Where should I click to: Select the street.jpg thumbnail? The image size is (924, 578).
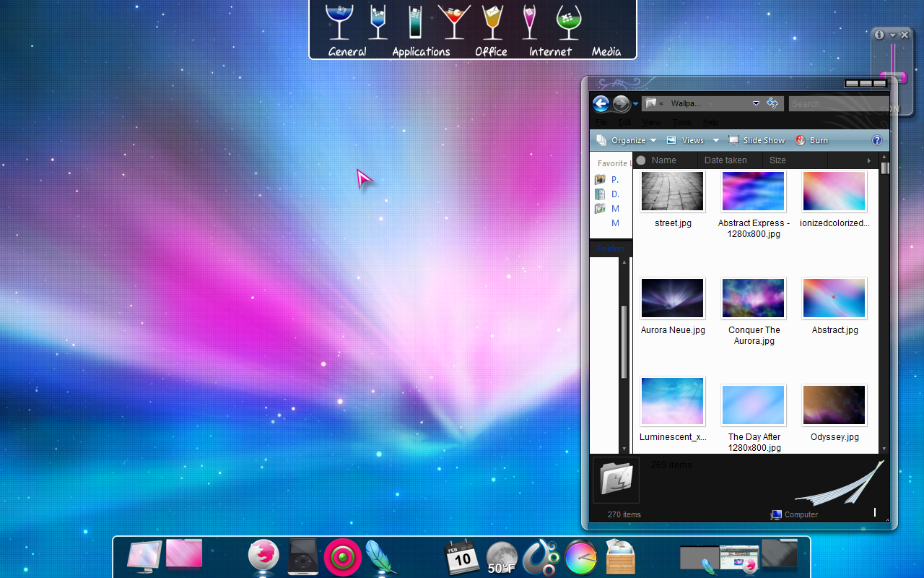[x=673, y=191]
